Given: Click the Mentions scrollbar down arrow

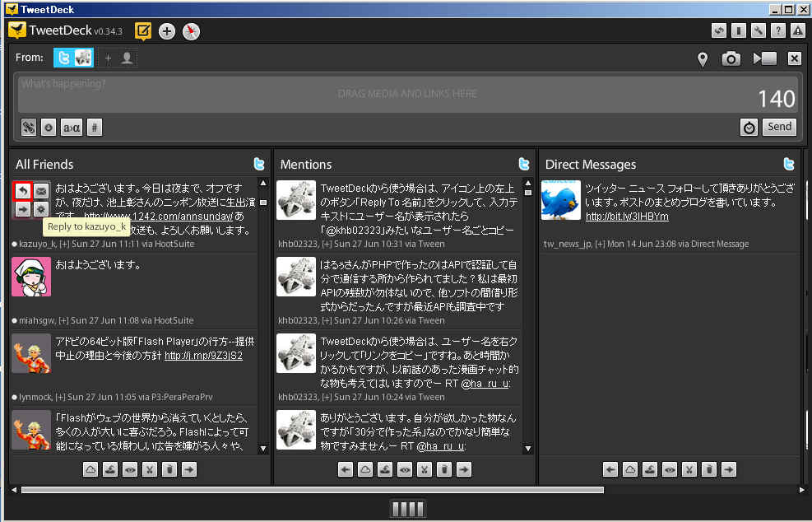Looking at the screenshot, I should (x=528, y=449).
